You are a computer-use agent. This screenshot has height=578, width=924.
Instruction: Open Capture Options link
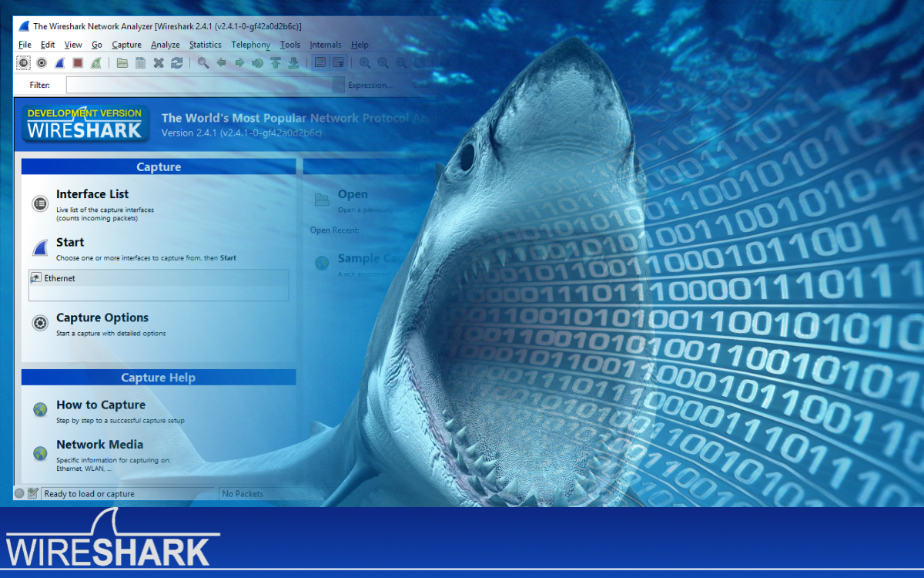102,318
